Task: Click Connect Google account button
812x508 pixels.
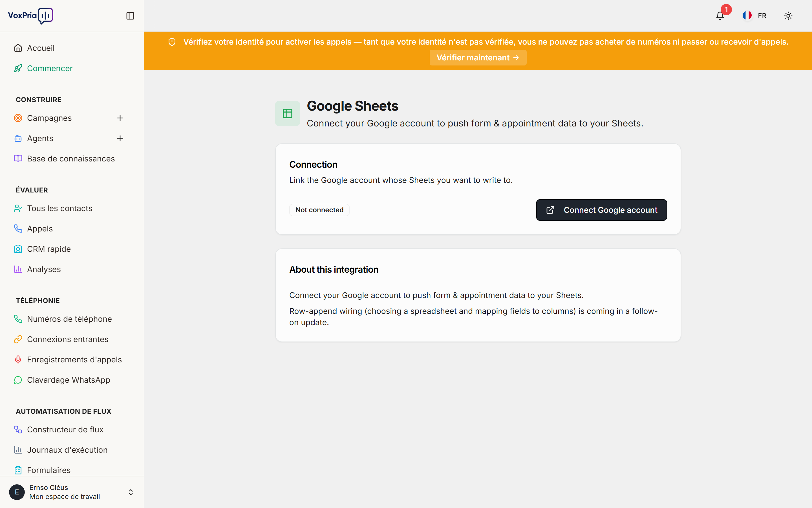Action: 601,210
